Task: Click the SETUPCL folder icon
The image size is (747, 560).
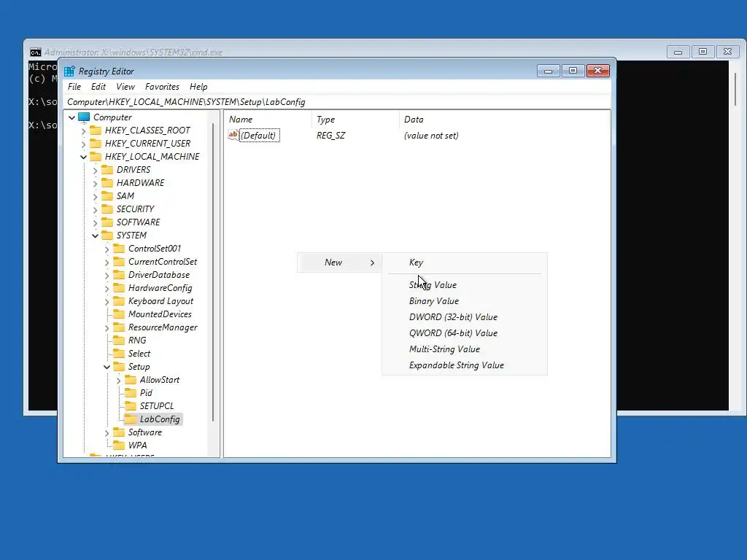Action: click(131, 406)
